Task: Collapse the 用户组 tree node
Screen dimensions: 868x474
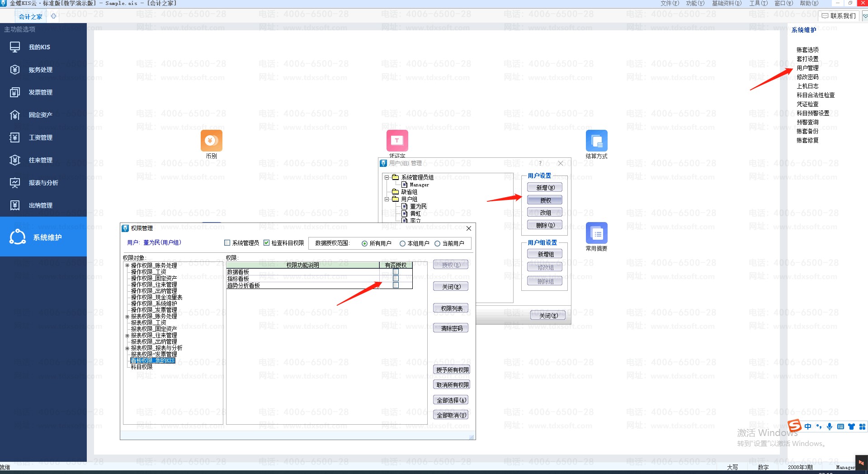Action: coord(387,199)
